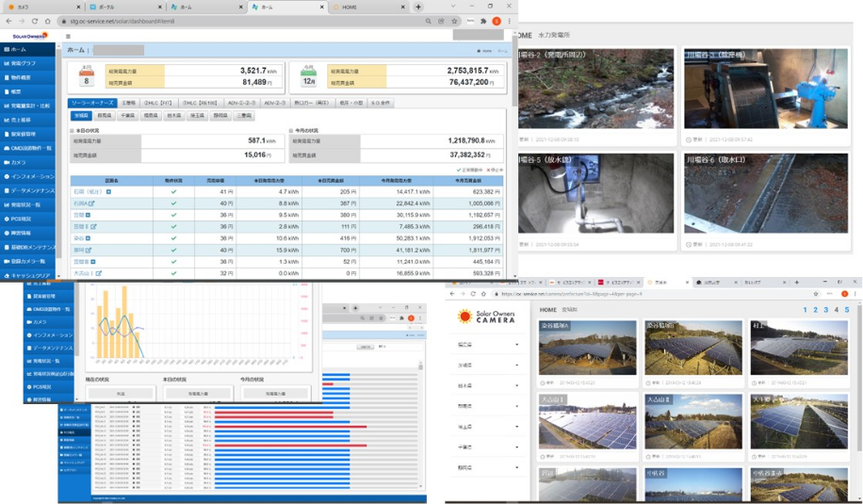Open カメラ in the left sidebar menu

point(19,162)
